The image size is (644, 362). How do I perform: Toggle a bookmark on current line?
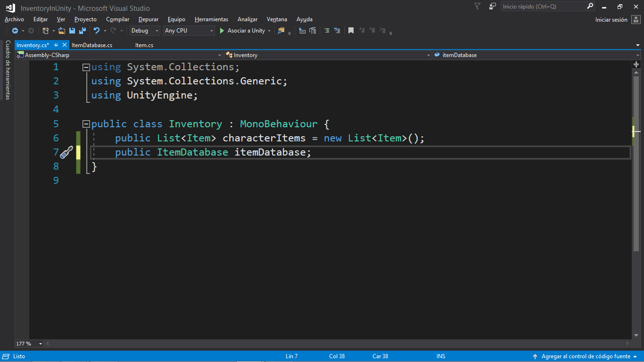tap(351, 31)
